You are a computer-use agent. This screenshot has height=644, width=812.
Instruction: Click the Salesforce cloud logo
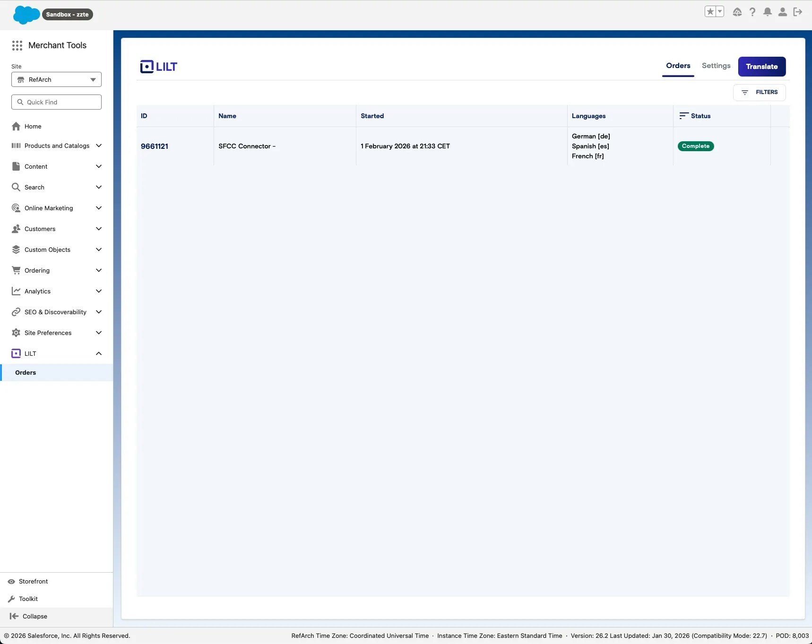26,15
